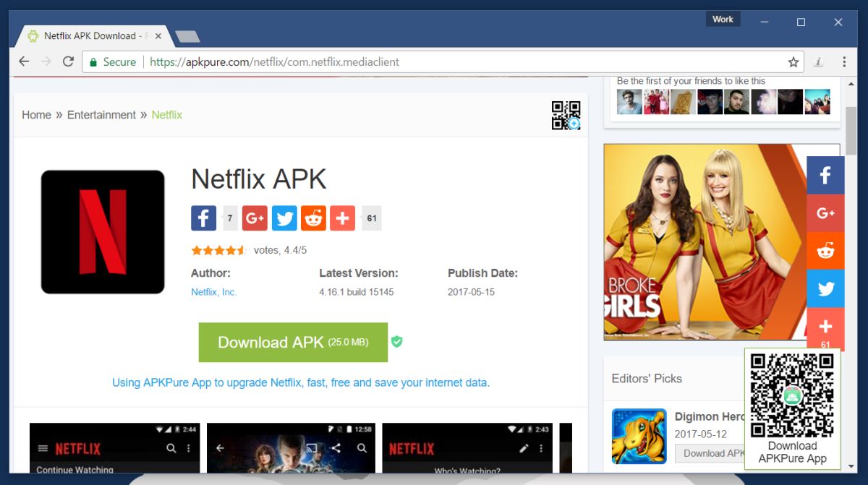Click the votes, 4.4/5 rating text
The height and width of the screenshot is (485, 868).
click(x=280, y=250)
